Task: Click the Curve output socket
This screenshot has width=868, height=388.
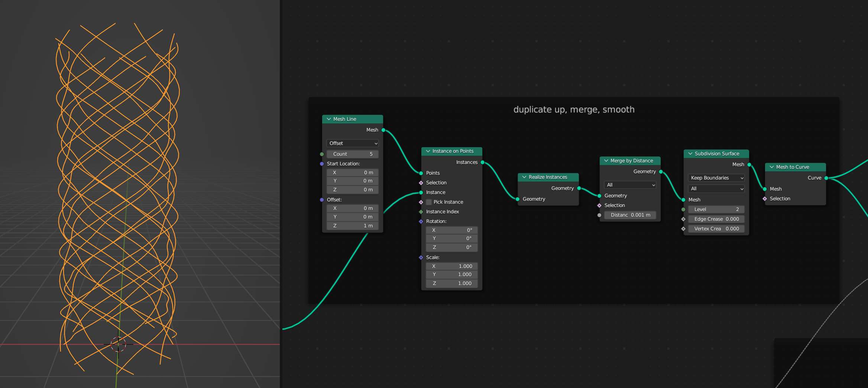Action: (826, 178)
